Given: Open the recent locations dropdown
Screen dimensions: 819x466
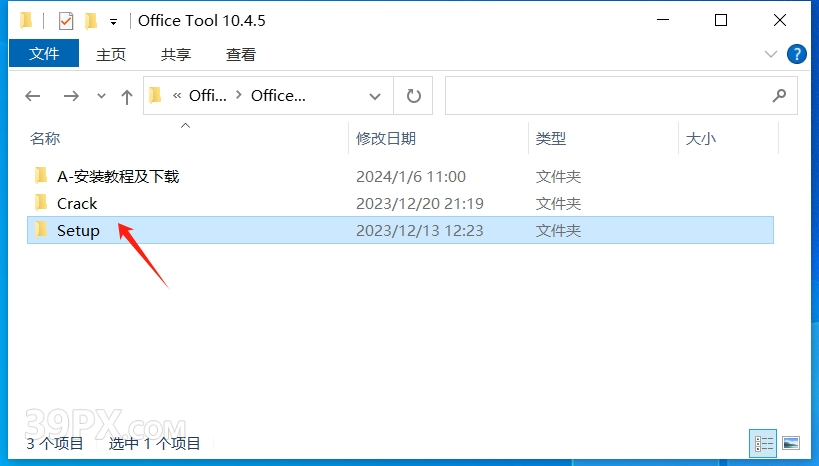Looking at the screenshot, I should coord(101,96).
